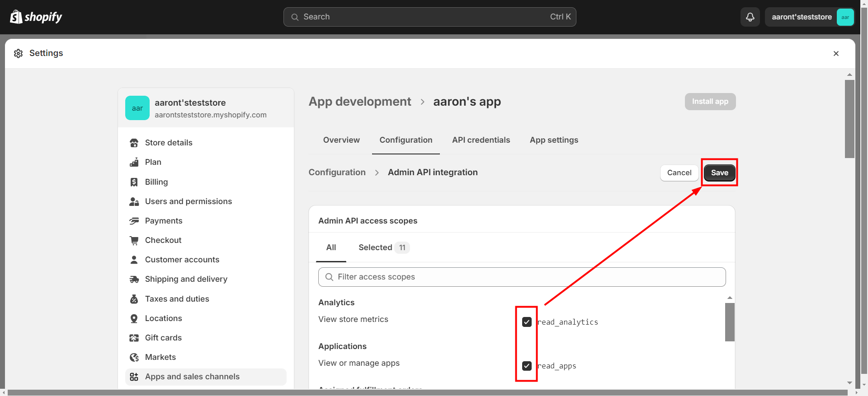Open the API credentials tab
Screen dimensions: 868x396
pos(481,140)
